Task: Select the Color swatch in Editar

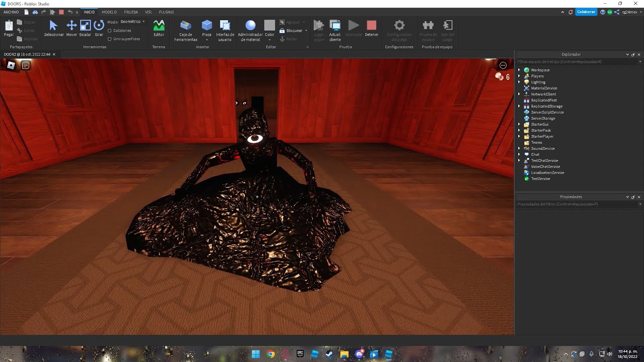Action: (x=270, y=25)
